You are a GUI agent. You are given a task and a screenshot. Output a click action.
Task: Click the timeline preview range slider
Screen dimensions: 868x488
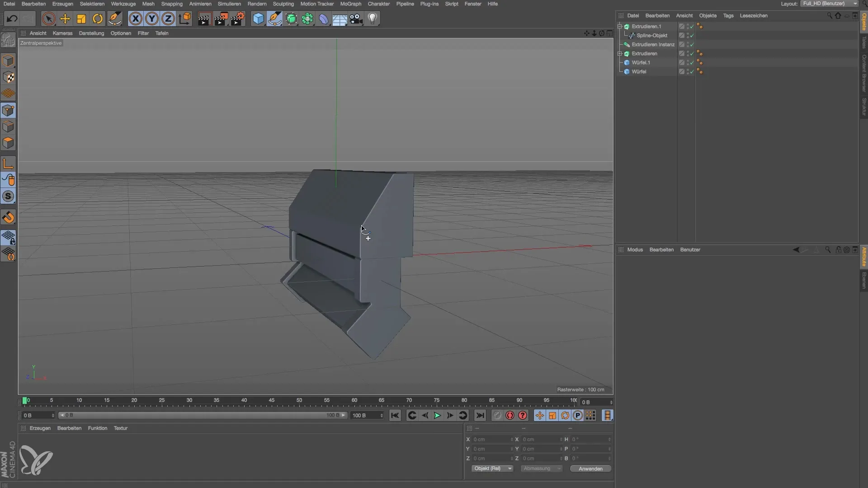[203, 415]
